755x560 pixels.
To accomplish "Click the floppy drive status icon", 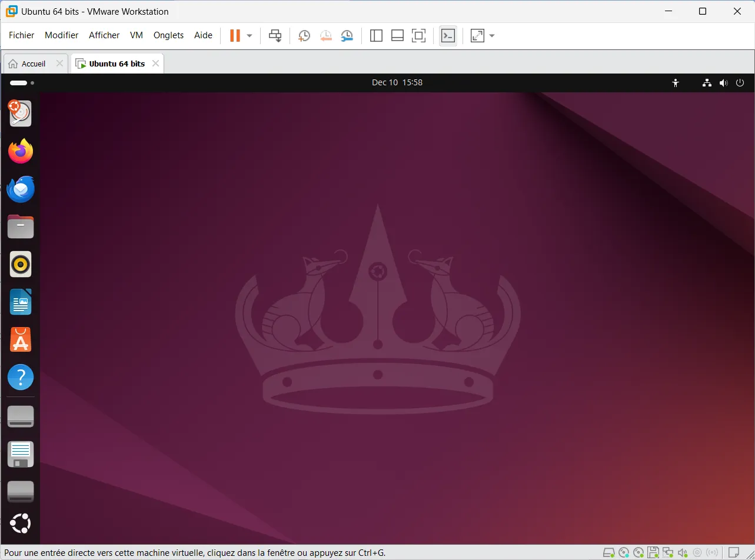I will tap(653, 553).
